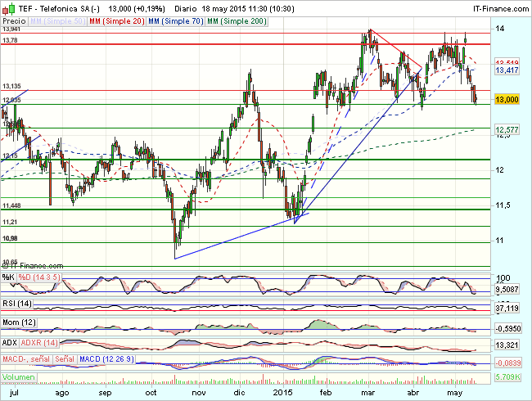Toggle the MM (Simple 200) legend
The width and height of the screenshot is (532, 401).
tap(237, 21)
